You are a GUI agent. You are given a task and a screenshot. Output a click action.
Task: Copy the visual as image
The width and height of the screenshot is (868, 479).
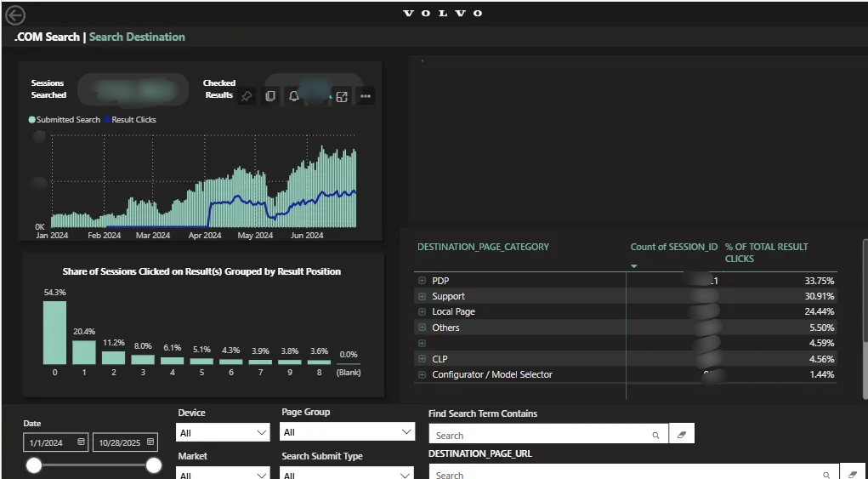click(270, 96)
